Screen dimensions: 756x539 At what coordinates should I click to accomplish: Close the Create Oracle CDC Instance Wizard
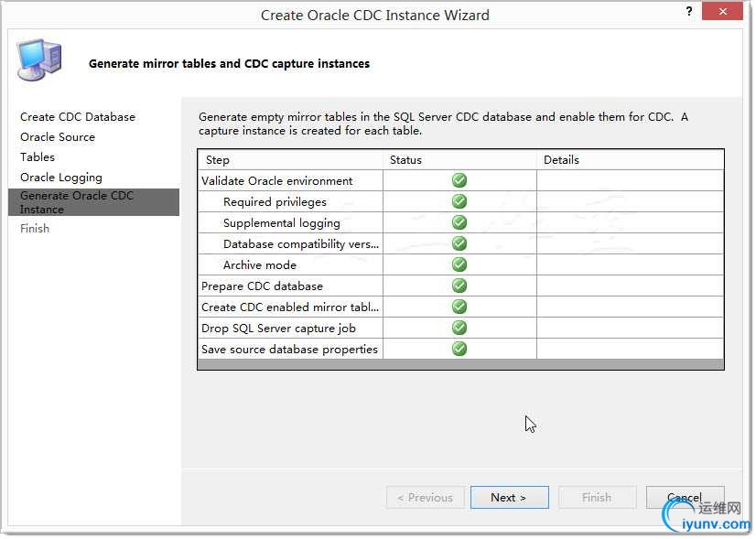722,12
